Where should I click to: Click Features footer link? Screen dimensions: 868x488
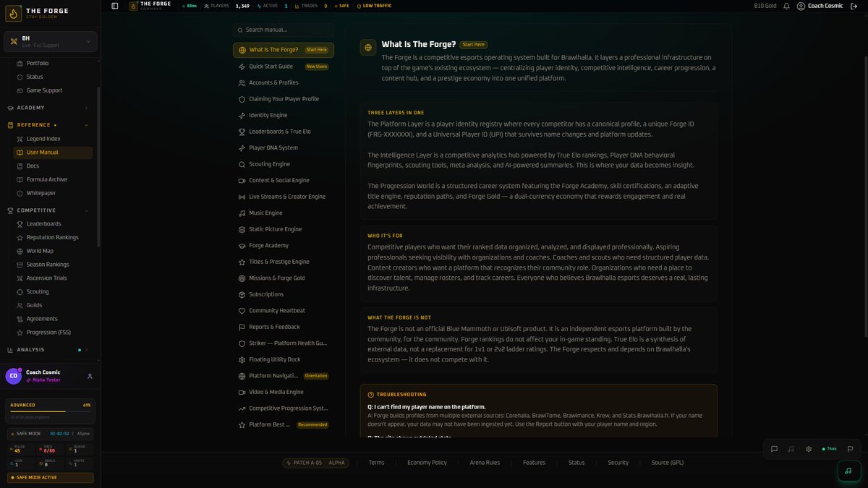[x=534, y=463]
